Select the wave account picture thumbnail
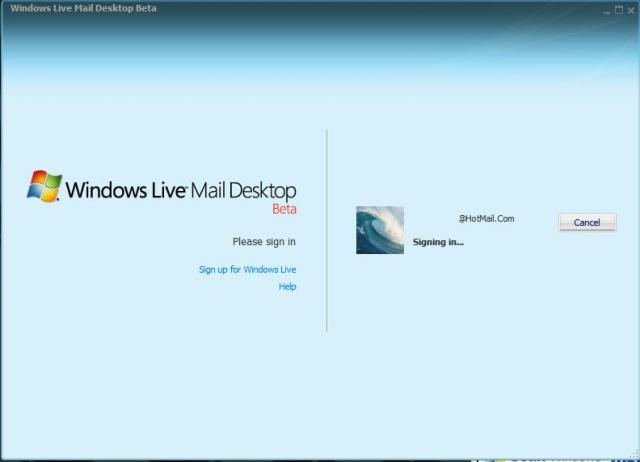The height and width of the screenshot is (462, 640). click(380, 230)
